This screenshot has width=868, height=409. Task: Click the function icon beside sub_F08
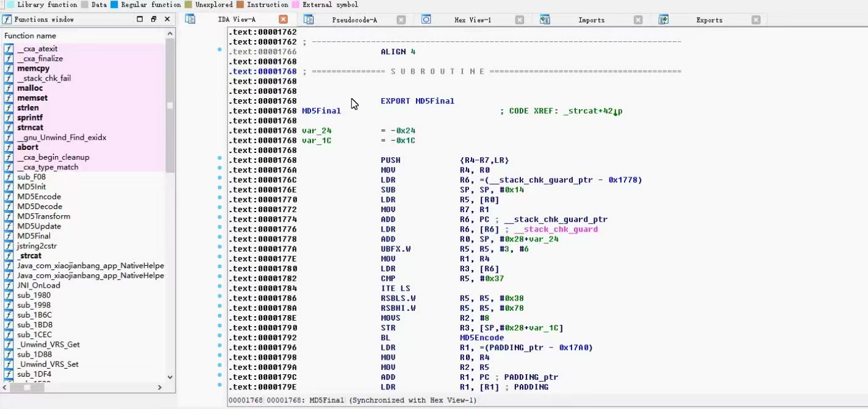9,177
